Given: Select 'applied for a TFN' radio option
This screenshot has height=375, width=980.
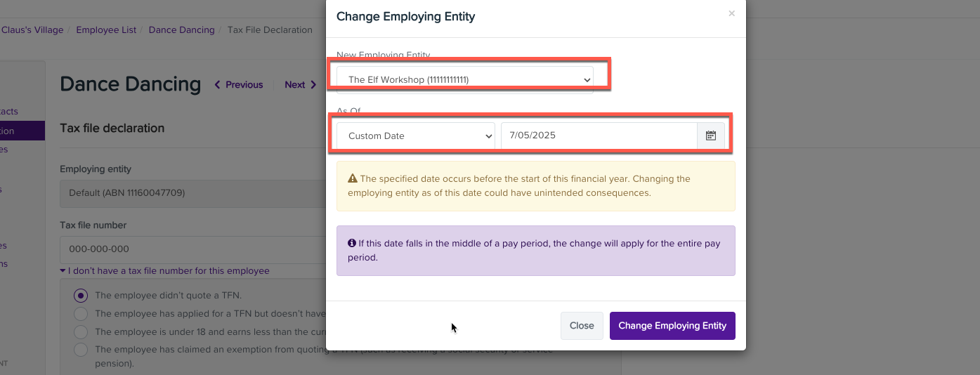Looking at the screenshot, I should click(81, 314).
